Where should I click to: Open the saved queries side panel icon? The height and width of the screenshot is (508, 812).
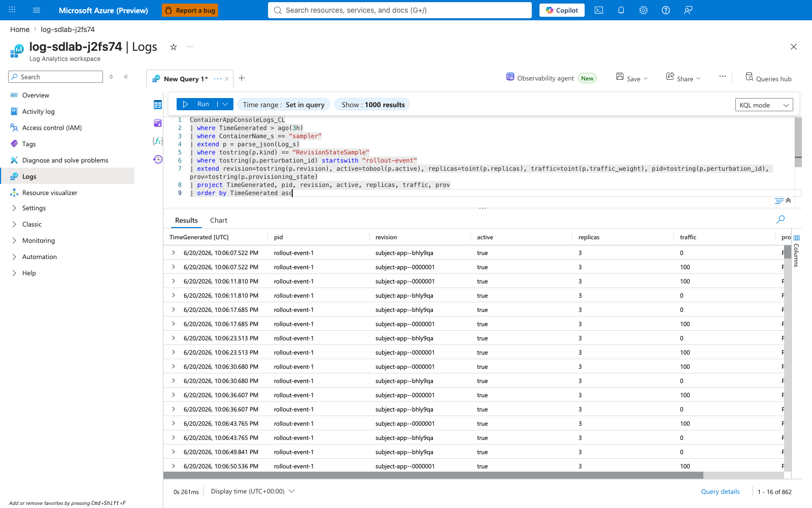(x=158, y=123)
